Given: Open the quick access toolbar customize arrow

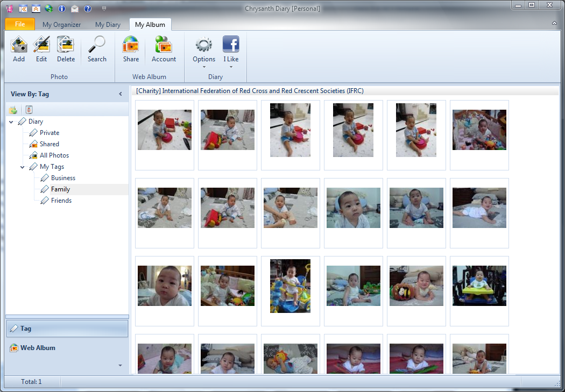Looking at the screenshot, I should pos(104,9).
